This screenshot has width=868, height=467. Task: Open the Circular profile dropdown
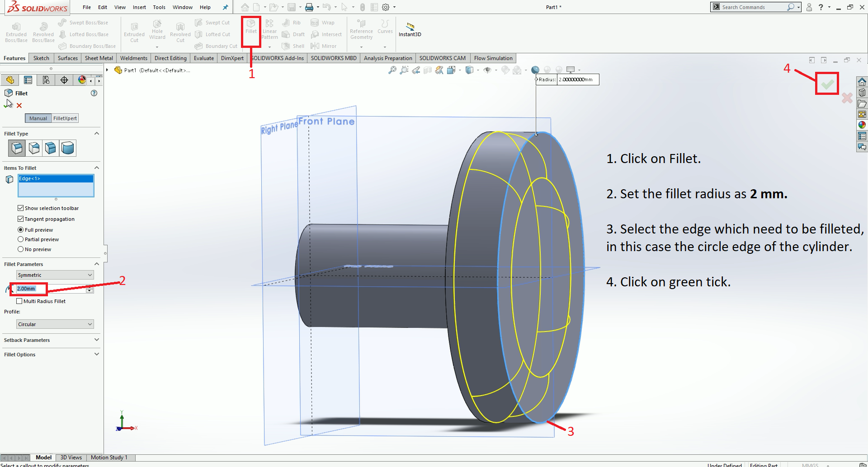55,324
